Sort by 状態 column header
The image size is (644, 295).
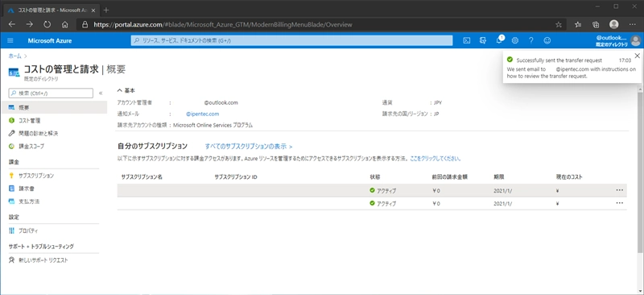(x=374, y=177)
